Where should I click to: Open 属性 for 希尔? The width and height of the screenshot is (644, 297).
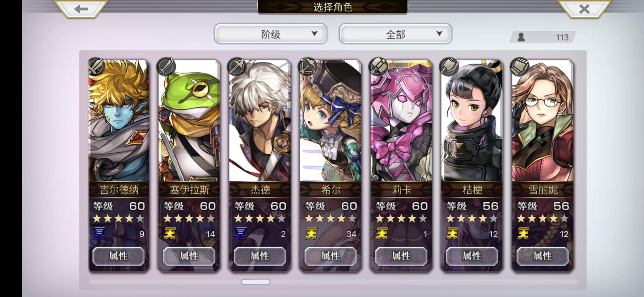click(331, 256)
